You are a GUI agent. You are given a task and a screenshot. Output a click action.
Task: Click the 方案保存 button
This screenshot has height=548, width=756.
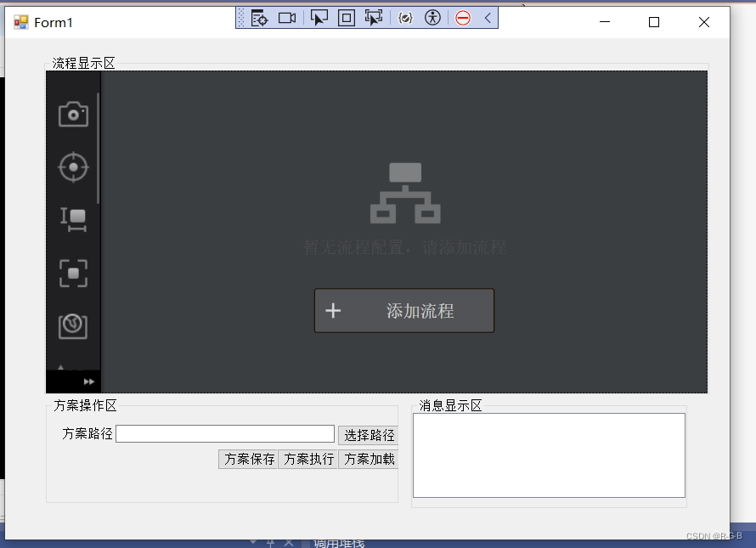click(249, 459)
